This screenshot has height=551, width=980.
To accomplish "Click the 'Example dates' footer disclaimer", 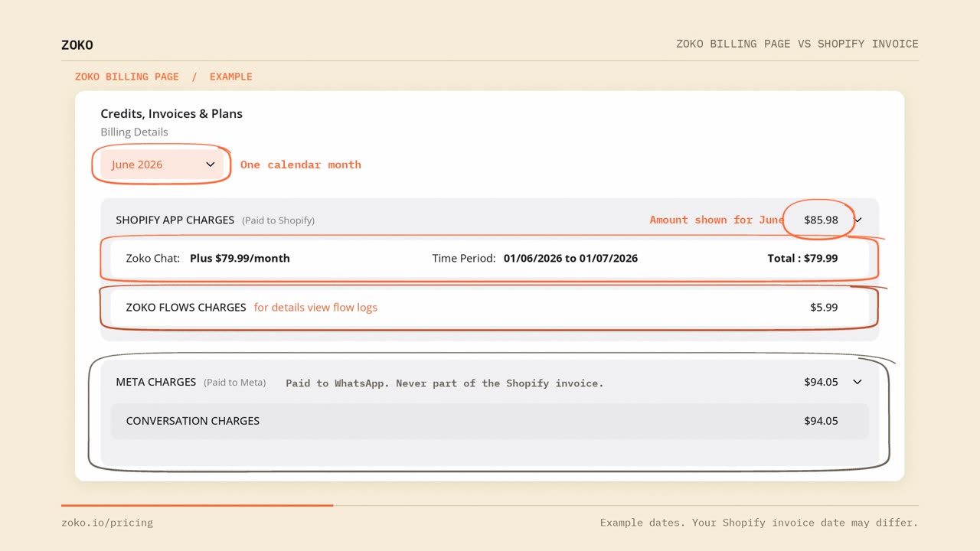I will coord(759,523).
